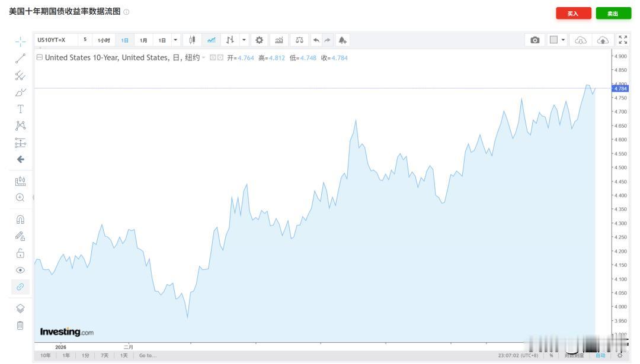Expand the time interval dropdown arrow
The image size is (640, 364).
(175, 40)
